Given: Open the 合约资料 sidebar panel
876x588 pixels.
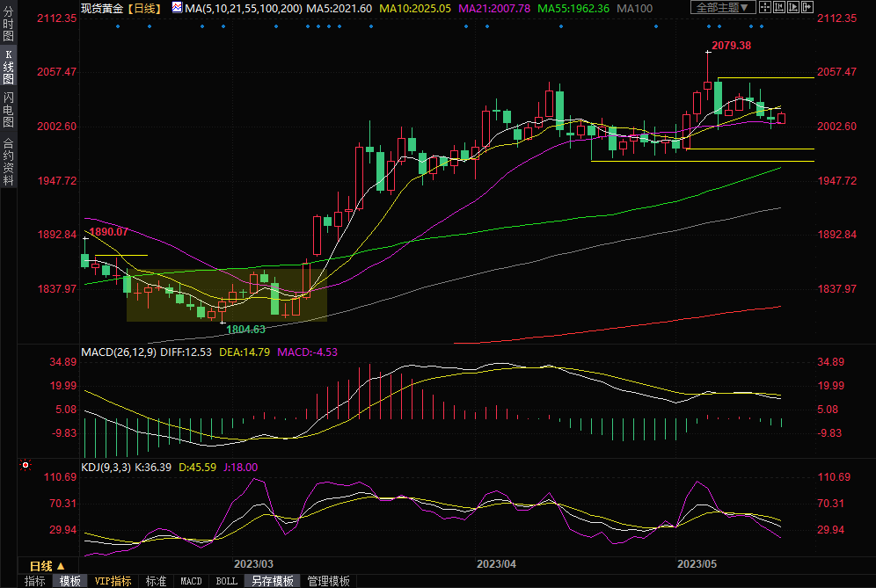Looking at the screenshot, I should tap(9, 162).
